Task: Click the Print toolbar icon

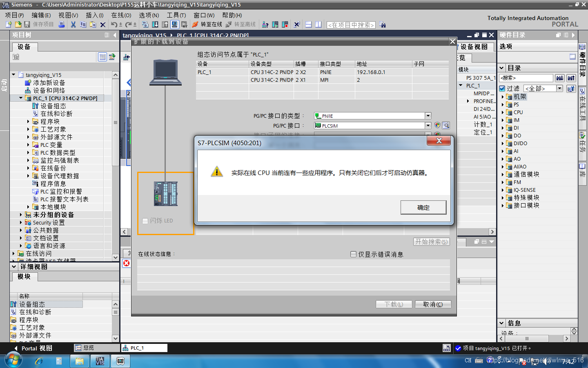Action: pos(61,25)
